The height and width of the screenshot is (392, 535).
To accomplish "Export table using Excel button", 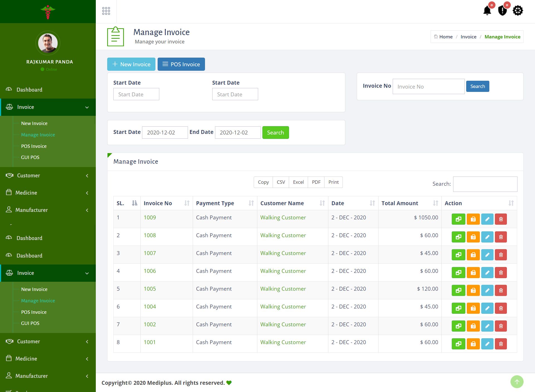I will (x=298, y=182).
